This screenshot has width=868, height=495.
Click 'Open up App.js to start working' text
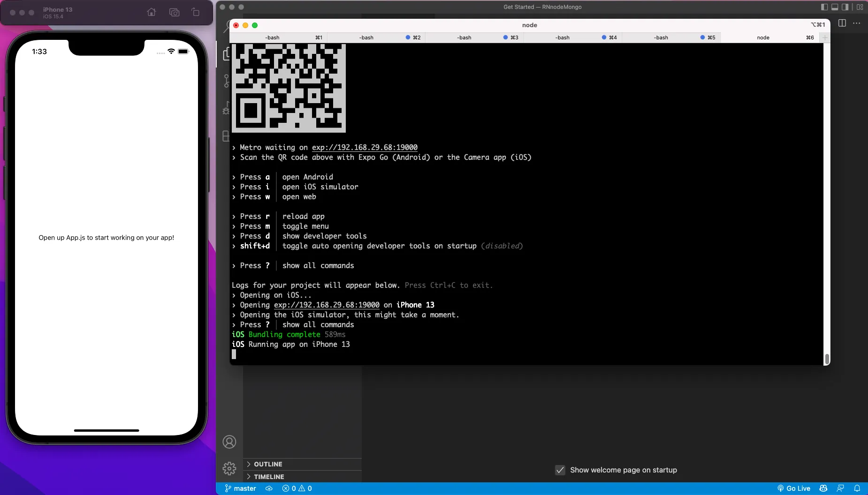pyautogui.click(x=107, y=238)
